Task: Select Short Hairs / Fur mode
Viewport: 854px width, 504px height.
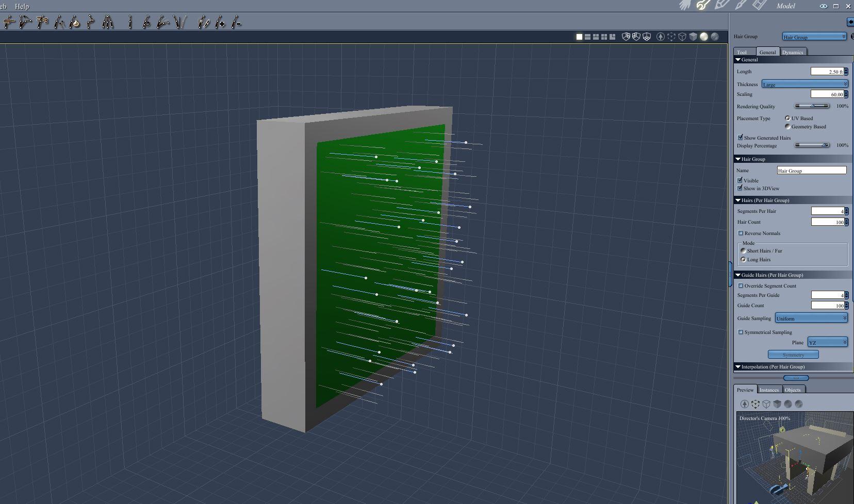Action: (x=743, y=250)
